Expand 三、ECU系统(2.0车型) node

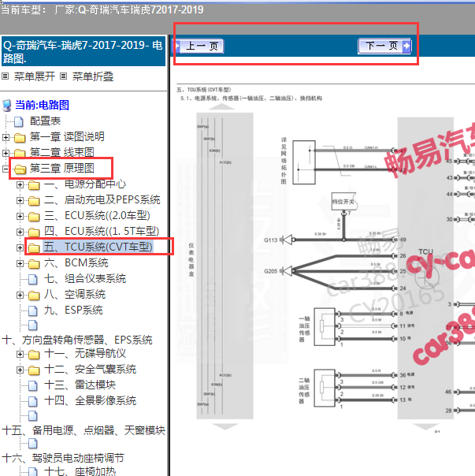[20, 216]
